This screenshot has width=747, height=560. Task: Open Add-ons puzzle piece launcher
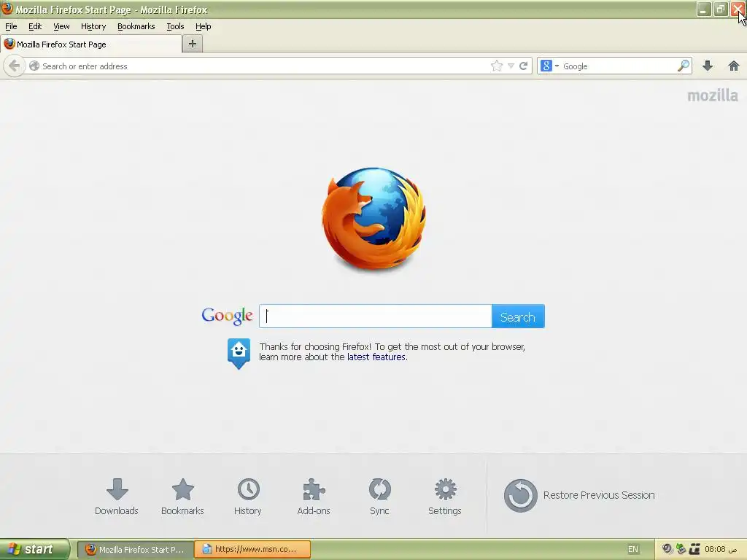coord(314,497)
